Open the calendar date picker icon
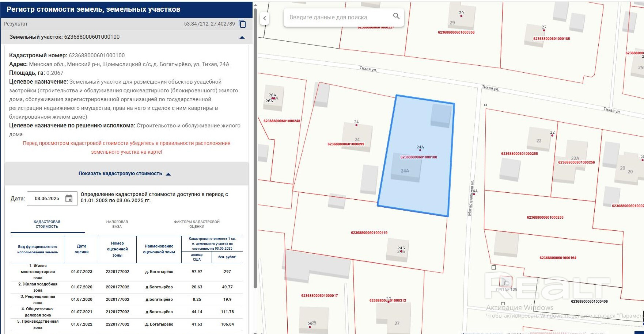 coord(69,199)
